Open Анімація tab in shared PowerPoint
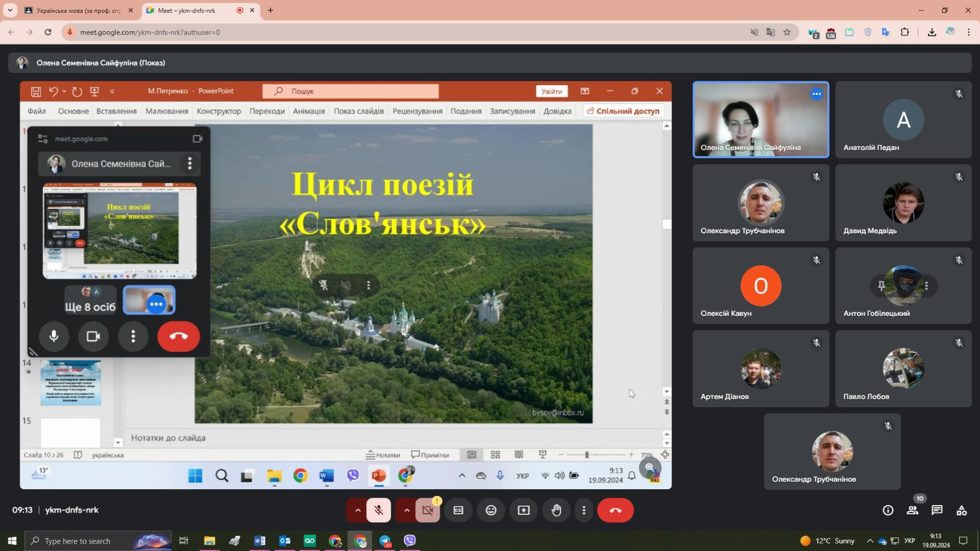This screenshot has height=551, width=980. tap(309, 111)
